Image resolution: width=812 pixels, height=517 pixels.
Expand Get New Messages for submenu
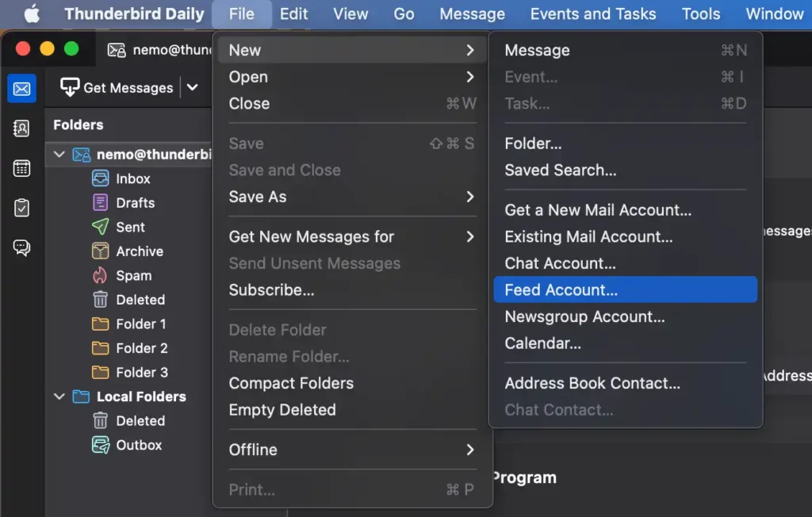pos(352,237)
